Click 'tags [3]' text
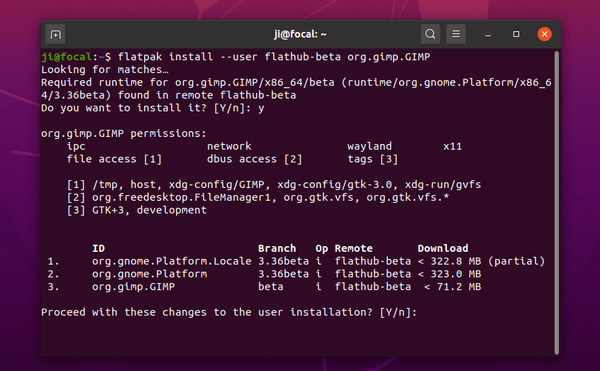The height and width of the screenshot is (371, 600). pyautogui.click(x=373, y=159)
